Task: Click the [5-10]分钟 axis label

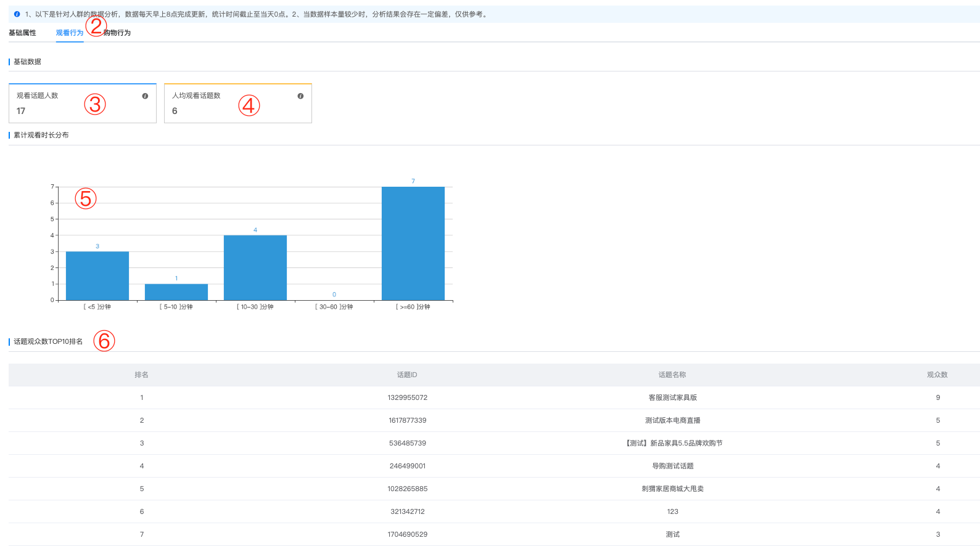Action: [176, 307]
